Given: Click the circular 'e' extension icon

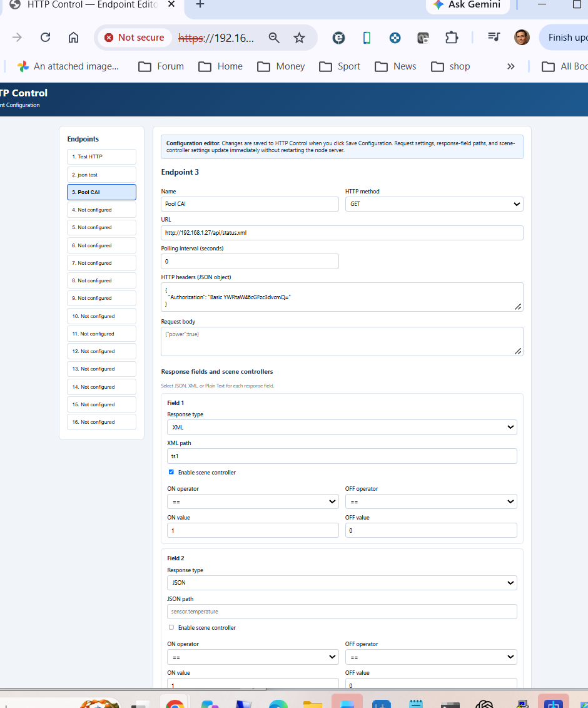Looking at the screenshot, I should point(338,38).
